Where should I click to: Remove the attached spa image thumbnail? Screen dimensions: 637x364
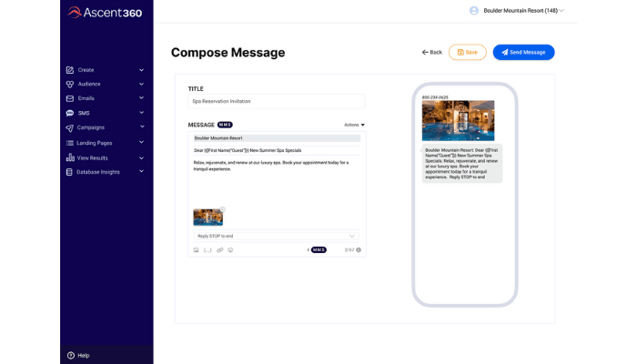click(222, 210)
